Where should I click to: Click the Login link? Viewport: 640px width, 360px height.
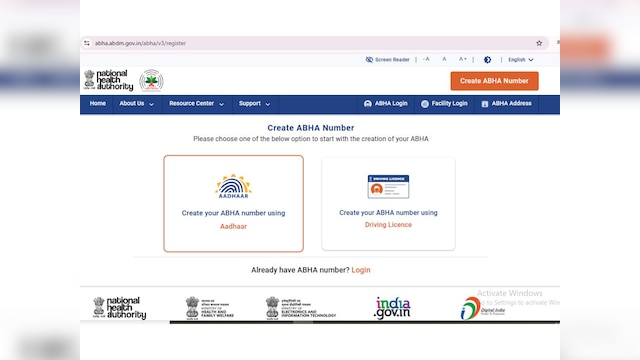(x=361, y=270)
